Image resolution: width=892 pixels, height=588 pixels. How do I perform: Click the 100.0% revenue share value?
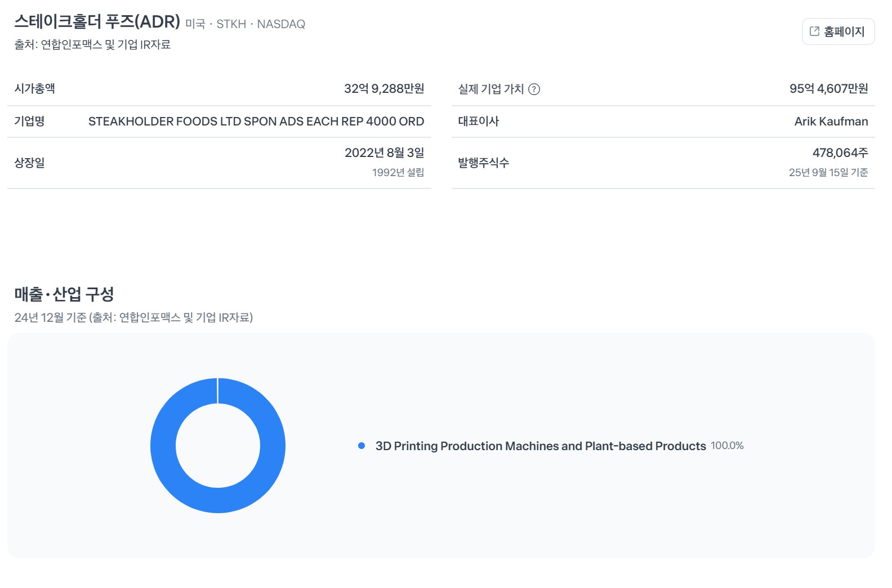click(x=727, y=446)
